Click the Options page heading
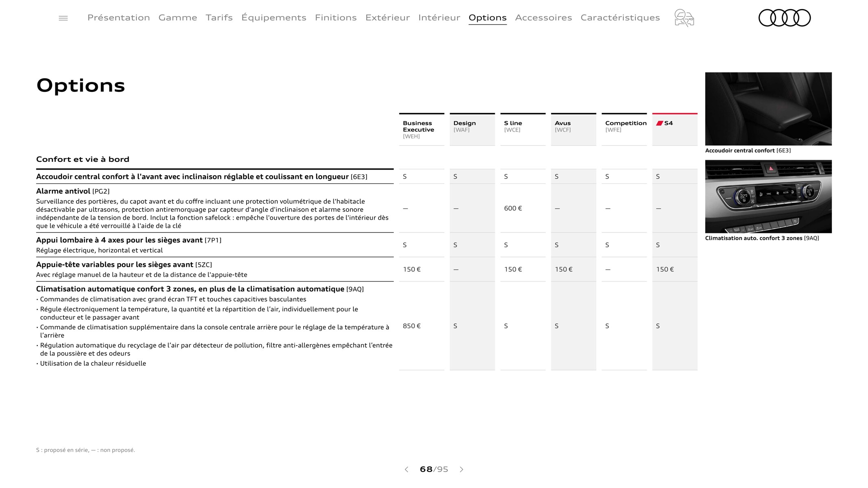This screenshot has height=488, width=868. click(81, 85)
